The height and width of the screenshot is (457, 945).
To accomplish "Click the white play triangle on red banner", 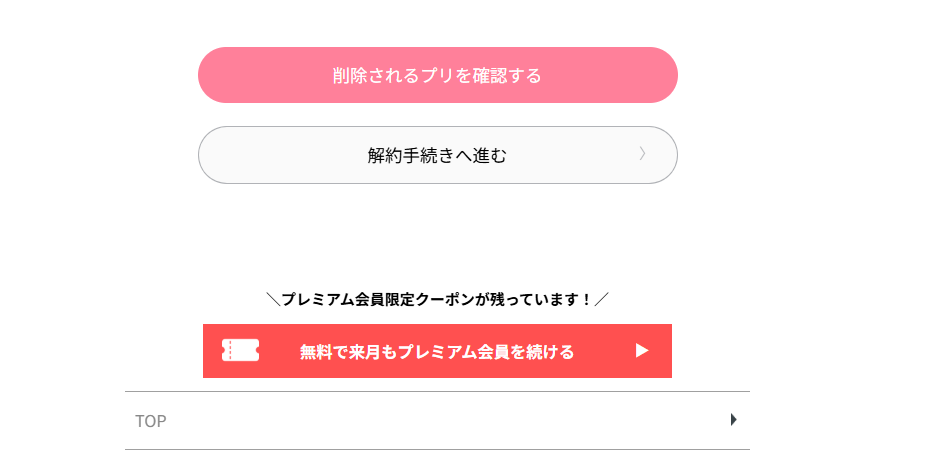I will (x=642, y=351).
